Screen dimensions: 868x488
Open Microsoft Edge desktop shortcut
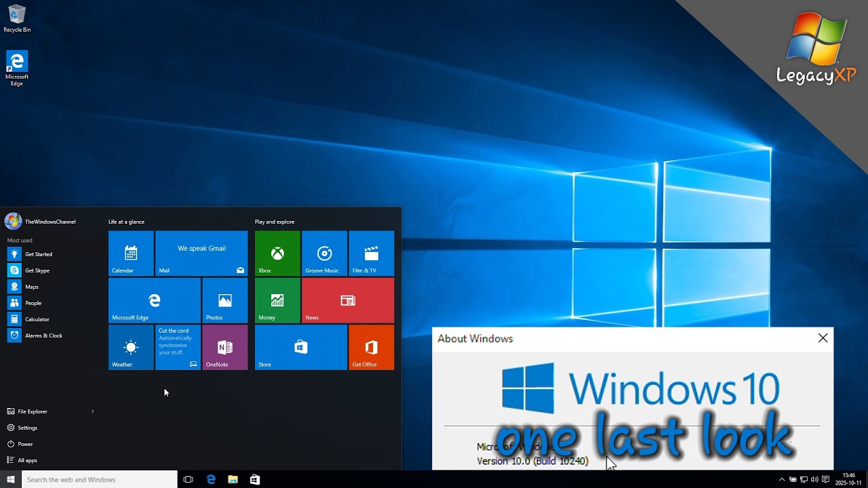(x=17, y=68)
